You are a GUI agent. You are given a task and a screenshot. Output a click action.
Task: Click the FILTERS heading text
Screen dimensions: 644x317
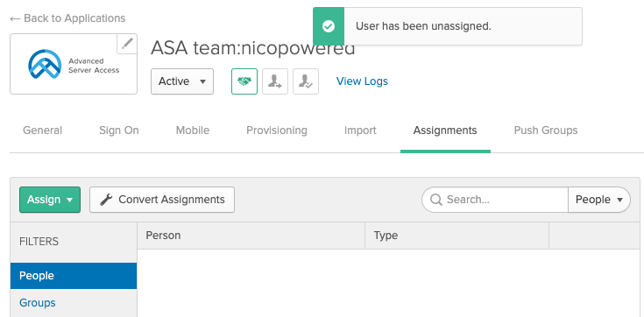[39, 242]
